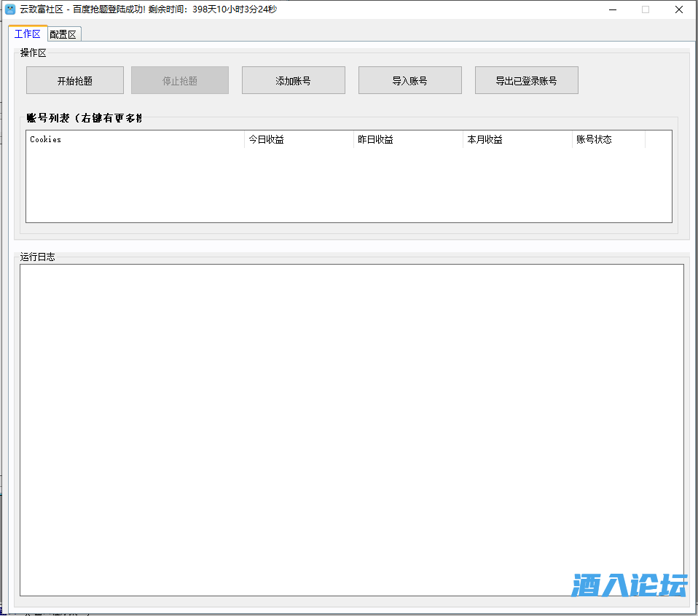The width and height of the screenshot is (698, 616).
Task: Open the 配置区 tab
Action: pyautogui.click(x=64, y=34)
